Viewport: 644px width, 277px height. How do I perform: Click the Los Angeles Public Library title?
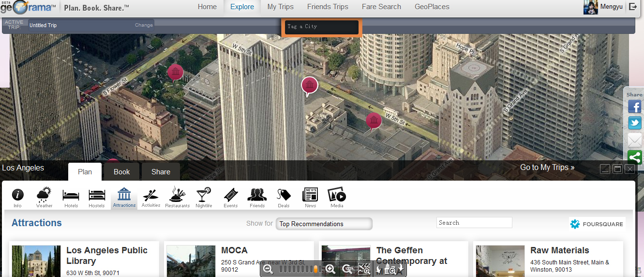tap(107, 255)
